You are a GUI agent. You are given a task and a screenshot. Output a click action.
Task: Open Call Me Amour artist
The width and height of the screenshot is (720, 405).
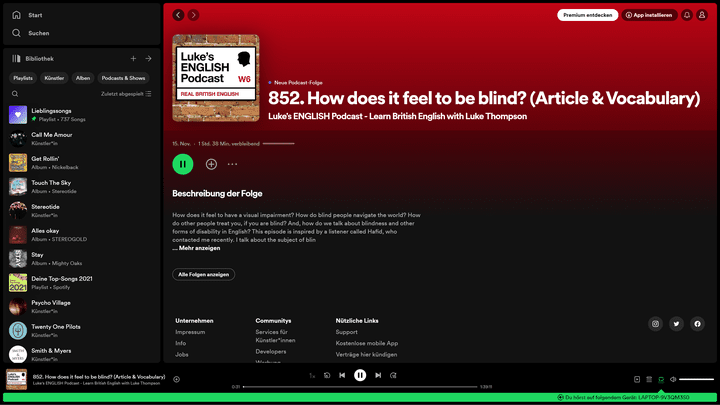82,139
